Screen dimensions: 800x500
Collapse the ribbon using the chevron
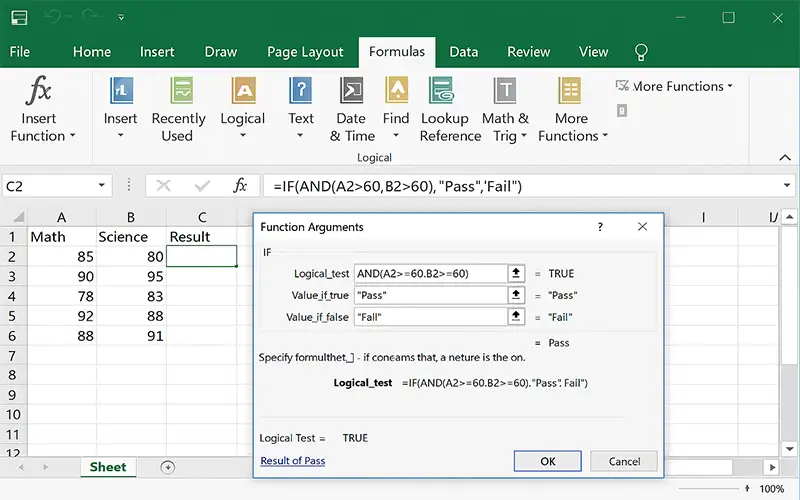click(x=784, y=157)
